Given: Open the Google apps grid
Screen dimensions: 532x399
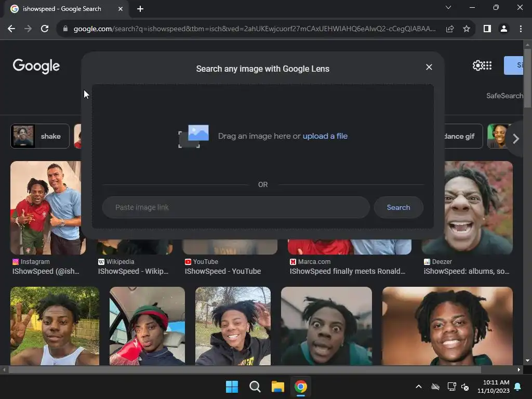Looking at the screenshot, I should tap(487, 65).
